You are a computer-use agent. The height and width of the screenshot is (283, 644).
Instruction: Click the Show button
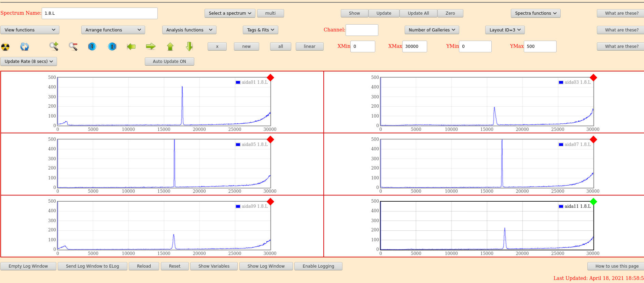pos(354,13)
